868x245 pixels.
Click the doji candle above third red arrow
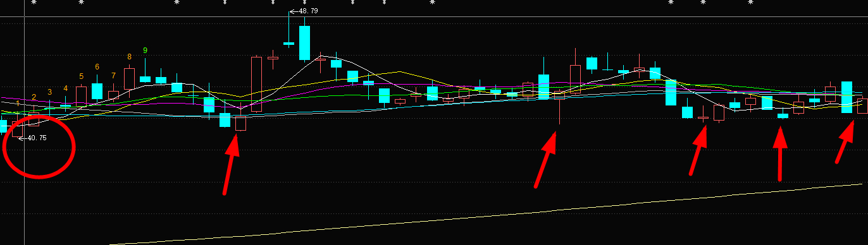click(x=704, y=117)
